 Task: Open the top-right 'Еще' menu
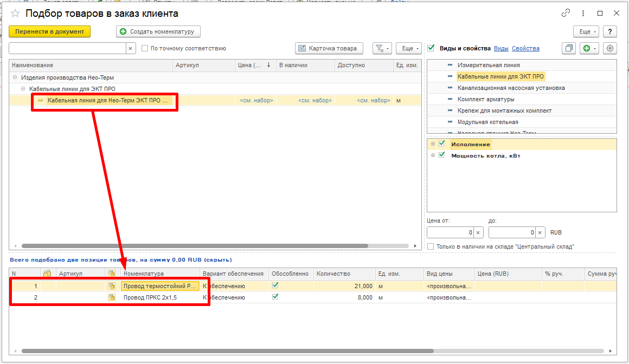point(586,31)
